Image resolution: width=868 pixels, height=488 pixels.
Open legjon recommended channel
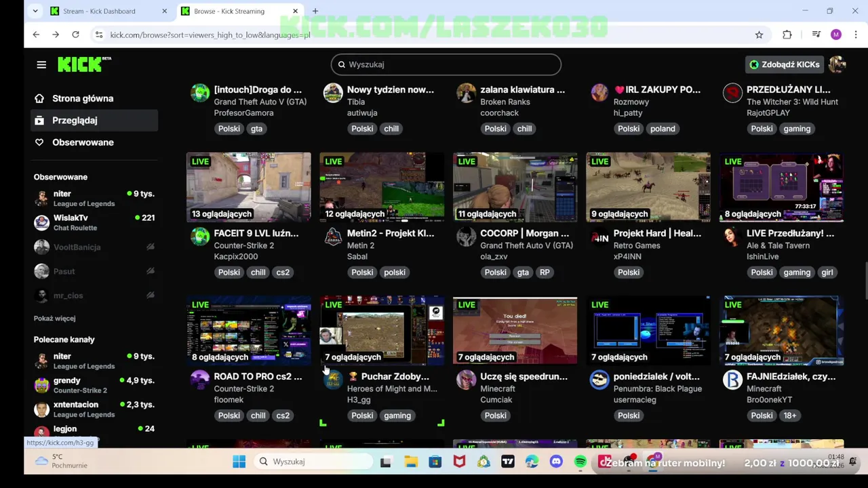pos(95,431)
